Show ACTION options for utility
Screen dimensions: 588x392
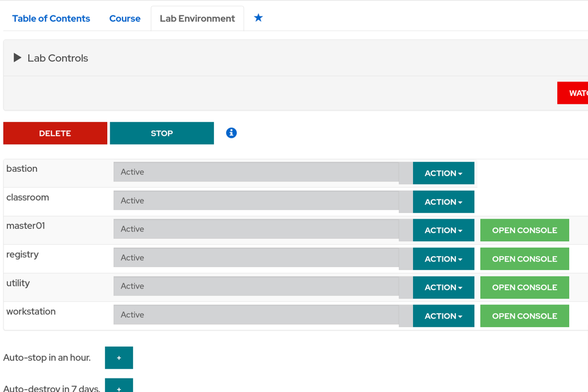point(443,287)
